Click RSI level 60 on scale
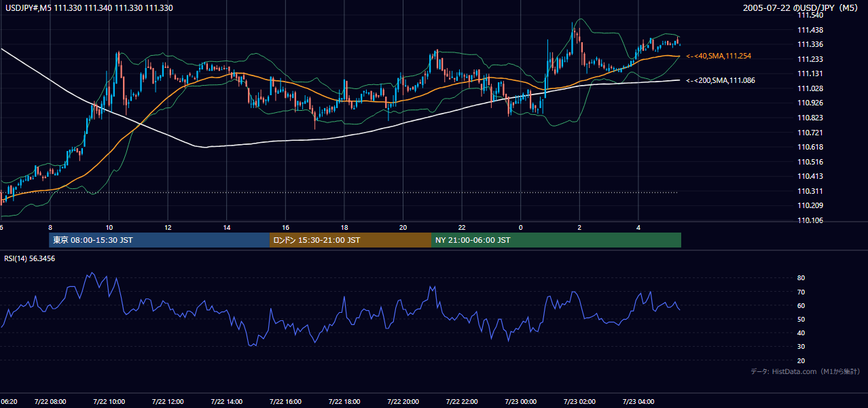This screenshot has height=408, width=868. [x=801, y=305]
